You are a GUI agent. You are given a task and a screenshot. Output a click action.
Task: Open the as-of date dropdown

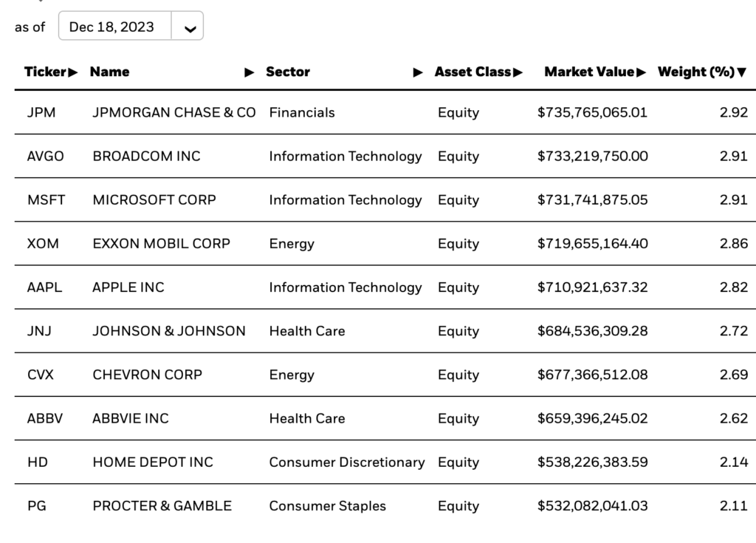(x=112, y=27)
